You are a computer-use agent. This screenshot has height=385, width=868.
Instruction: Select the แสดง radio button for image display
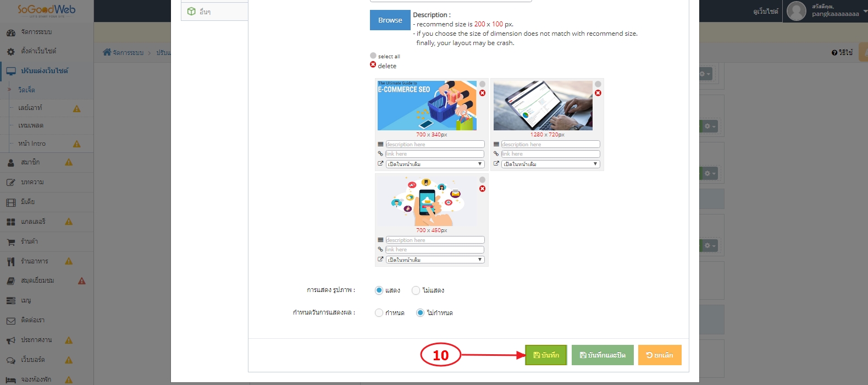[x=379, y=290]
